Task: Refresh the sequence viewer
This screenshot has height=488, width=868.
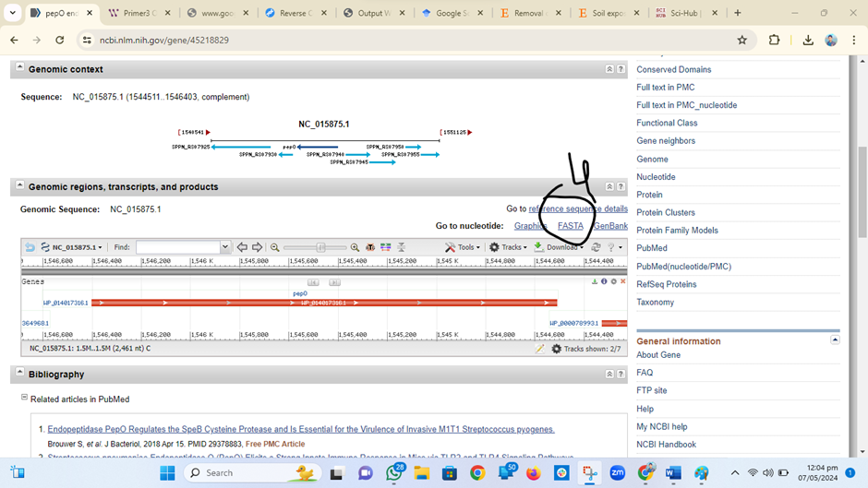Action: 596,247
